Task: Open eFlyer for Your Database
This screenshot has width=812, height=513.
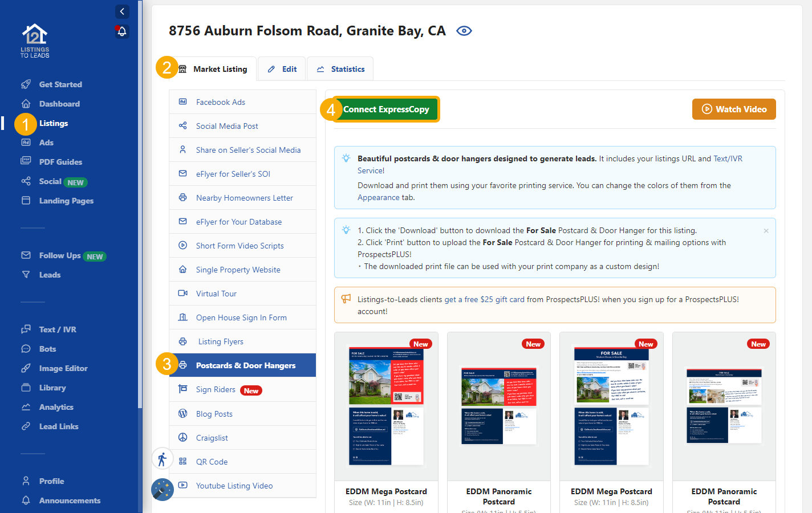Action: coord(242,222)
